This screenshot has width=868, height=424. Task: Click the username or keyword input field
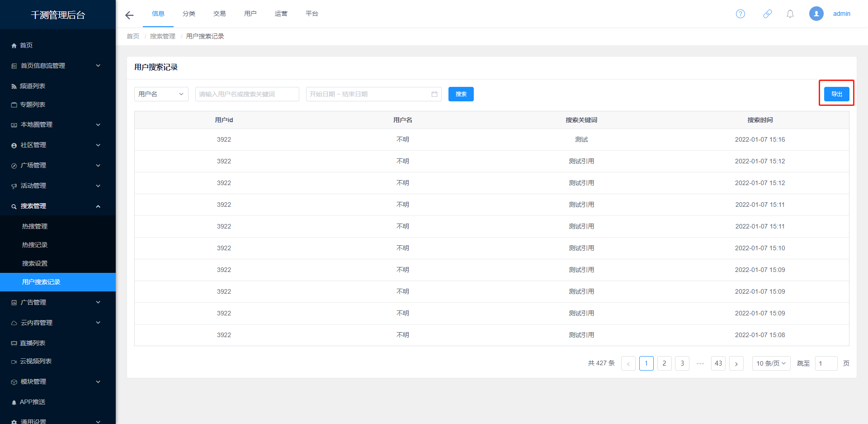point(247,94)
